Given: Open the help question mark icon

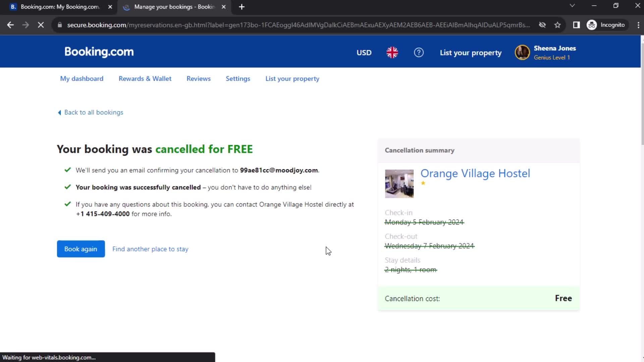Looking at the screenshot, I should pos(419,52).
